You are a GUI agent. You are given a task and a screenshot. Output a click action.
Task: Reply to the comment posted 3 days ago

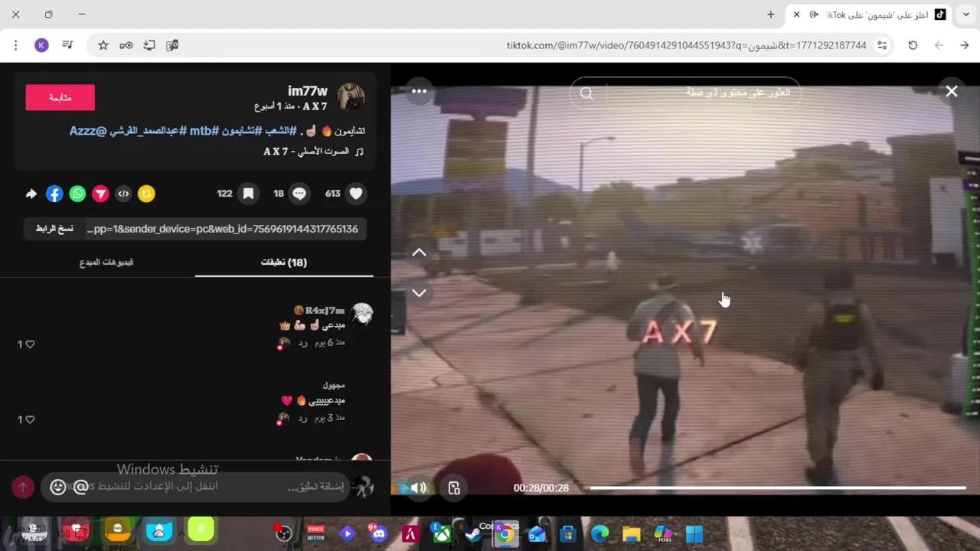tap(302, 418)
